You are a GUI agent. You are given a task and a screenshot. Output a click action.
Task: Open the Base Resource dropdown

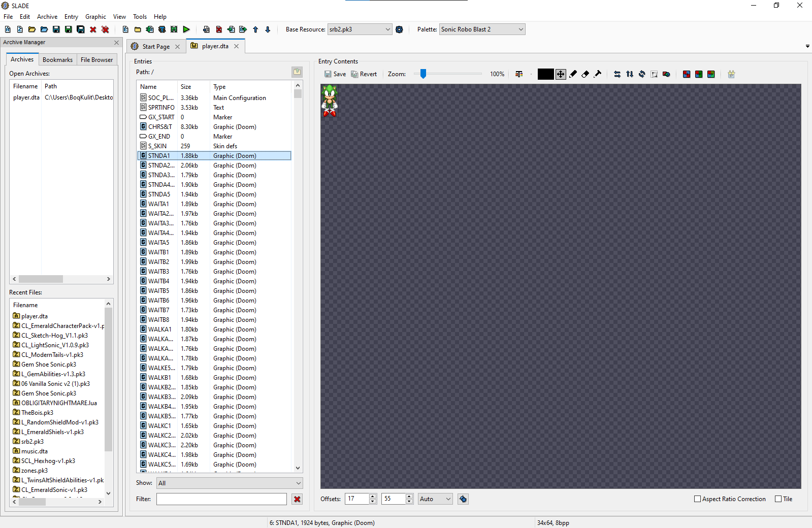360,29
